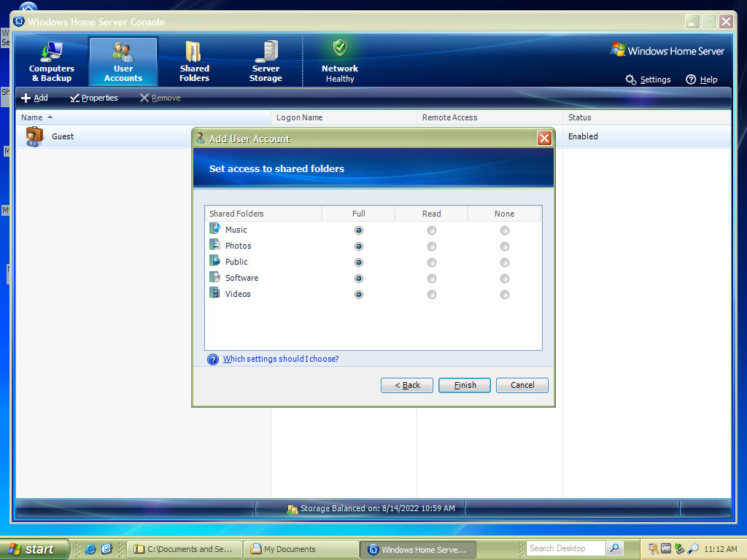The width and height of the screenshot is (747, 560).
Task: Set Videos folder access to Read
Action: 432,295
